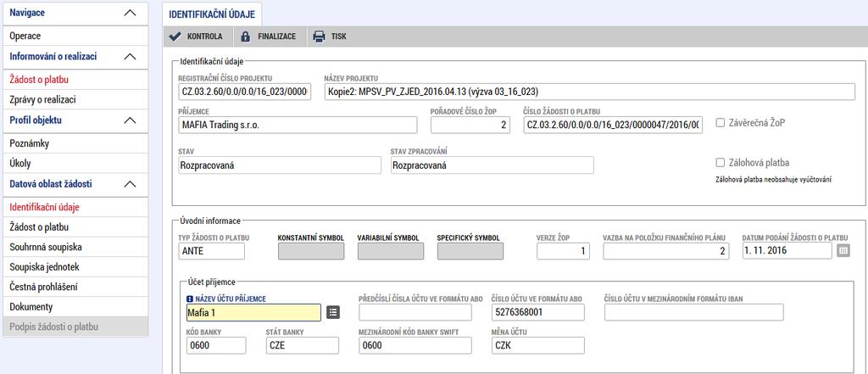Open Souhrnná soupiska
The image size is (868, 374).
(x=75, y=247)
